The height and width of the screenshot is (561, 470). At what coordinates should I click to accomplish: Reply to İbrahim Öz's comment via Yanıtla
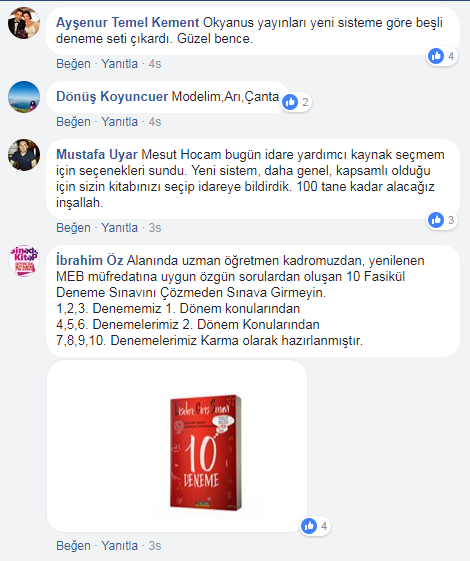119,546
